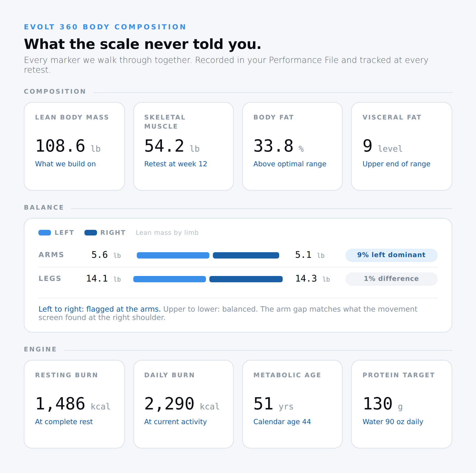Select the Visceral Fat level 9 card
476x473 pixels.
401,146
